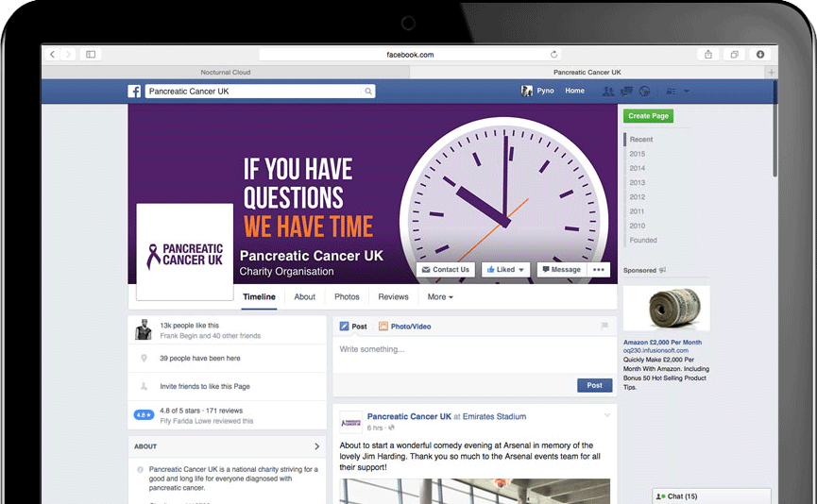
Task: Click the Pancreatic Cancer UK profile logo
Action: point(185,252)
